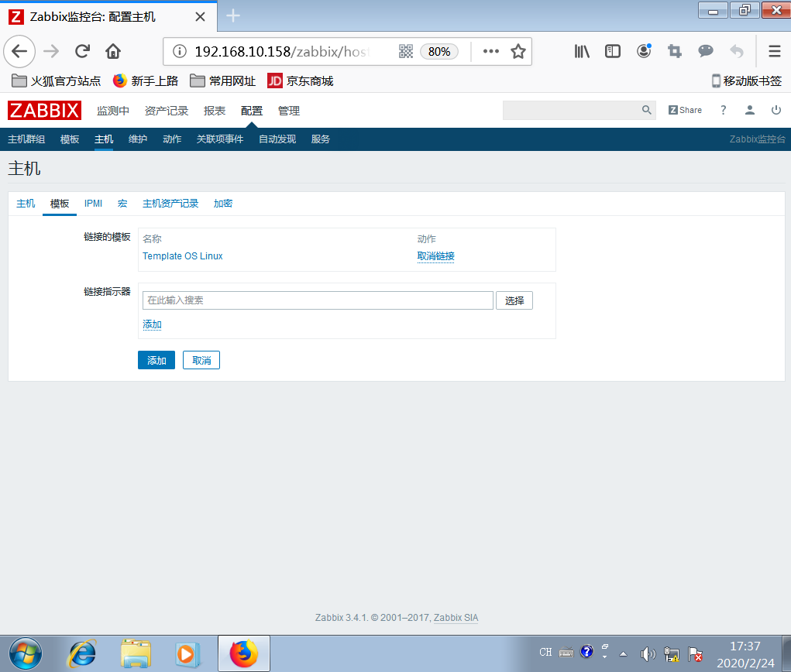791x672 pixels.
Task: Go to 动作 submenu
Action: click(172, 139)
